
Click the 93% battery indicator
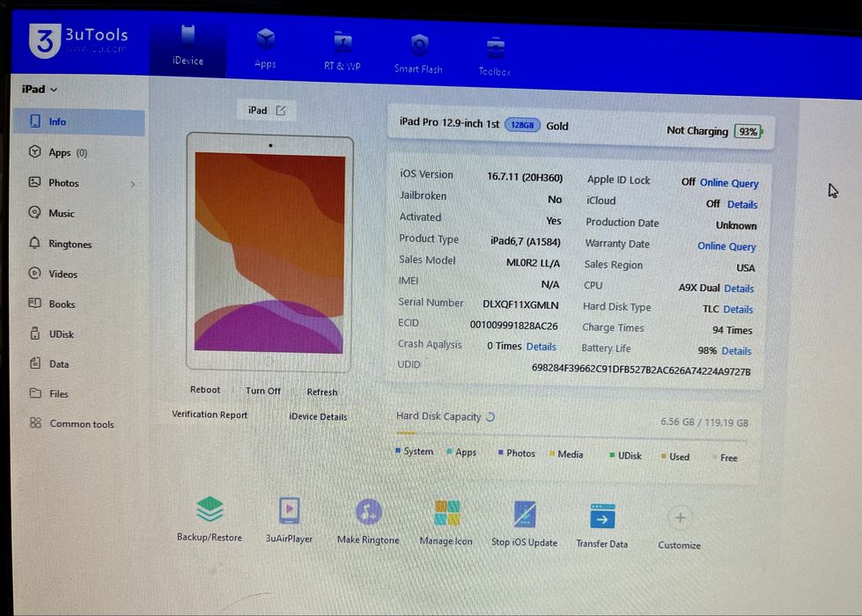[748, 131]
